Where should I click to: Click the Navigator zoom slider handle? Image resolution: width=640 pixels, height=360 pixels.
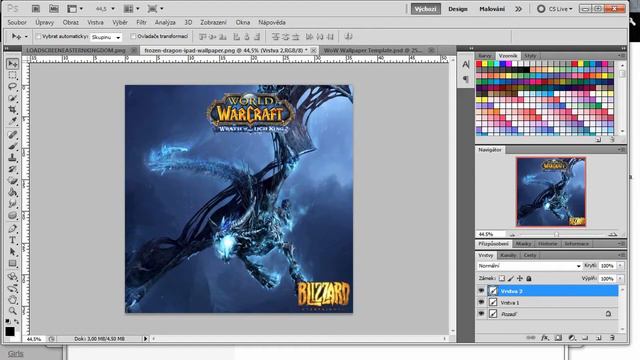pyautogui.click(x=556, y=235)
